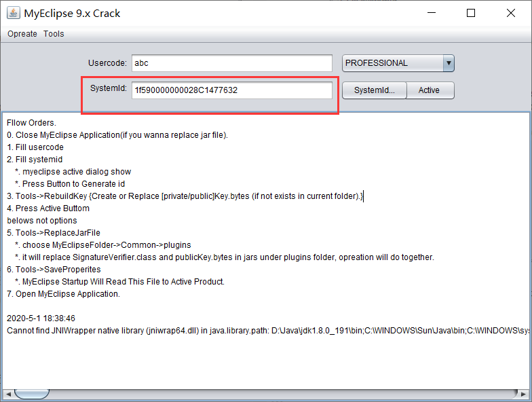Close the MyEclipse 9.x Crack window
This screenshot has height=402, width=532.
pos(510,13)
